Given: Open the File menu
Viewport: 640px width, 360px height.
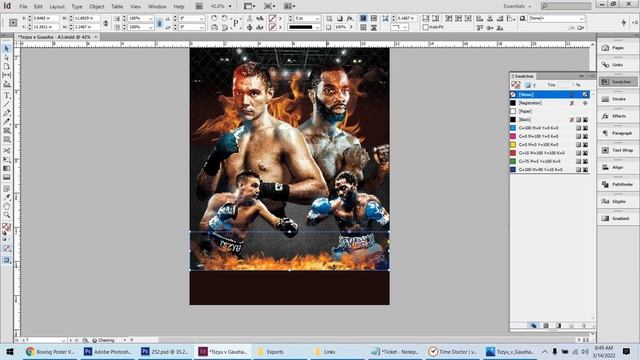Looking at the screenshot, I should tap(23, 7).
